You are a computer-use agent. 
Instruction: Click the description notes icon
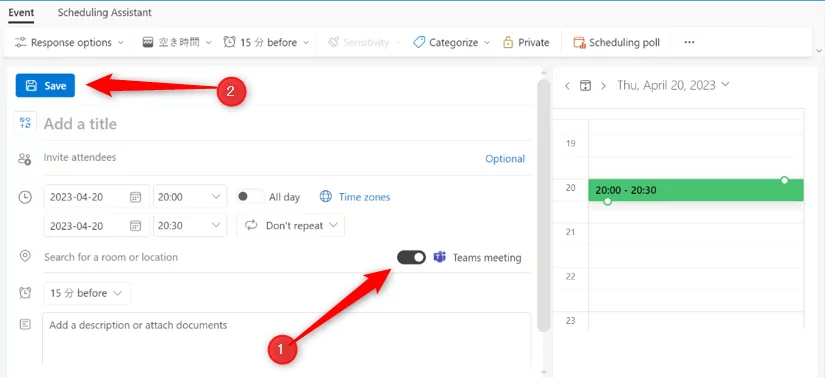click(x=25, y=325)
